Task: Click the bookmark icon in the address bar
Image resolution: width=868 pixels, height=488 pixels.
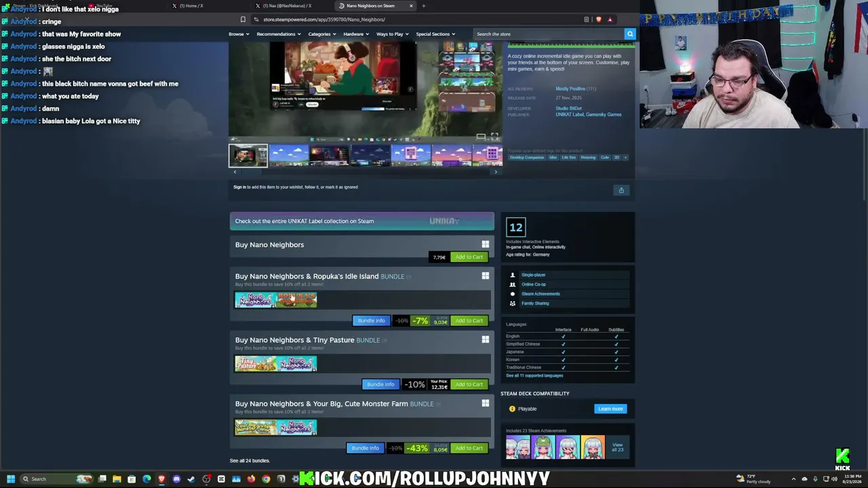Action: click(x=243, y=20)
